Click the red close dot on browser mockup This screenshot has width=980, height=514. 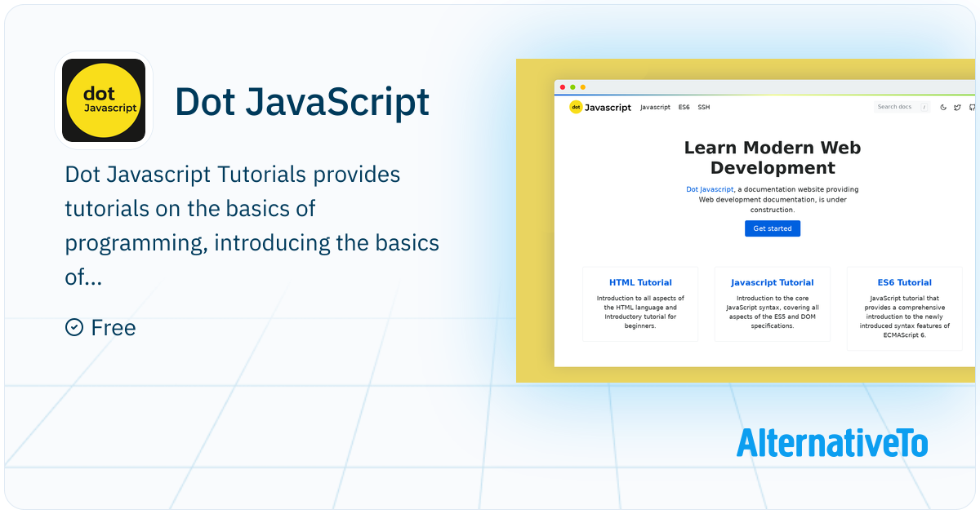562,87
